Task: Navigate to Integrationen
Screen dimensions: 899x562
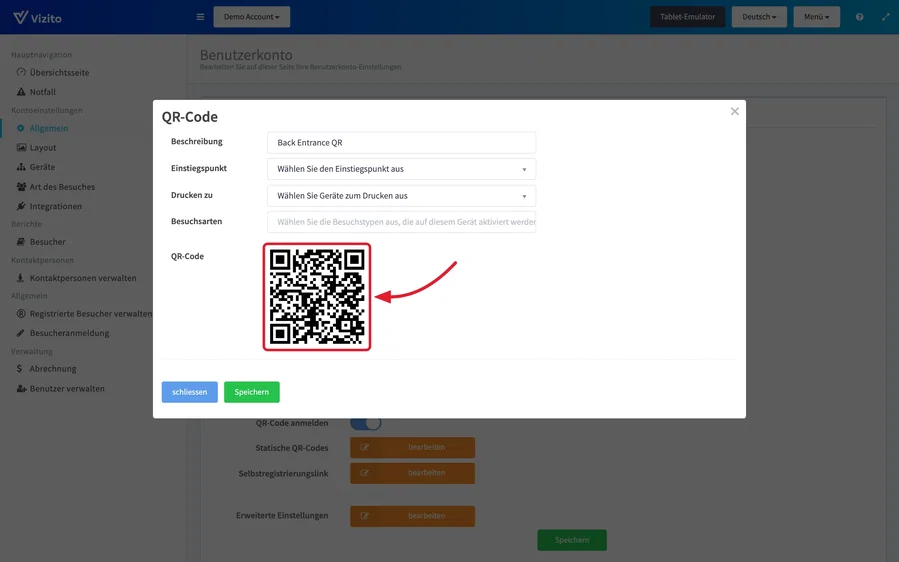Action: 56,206
